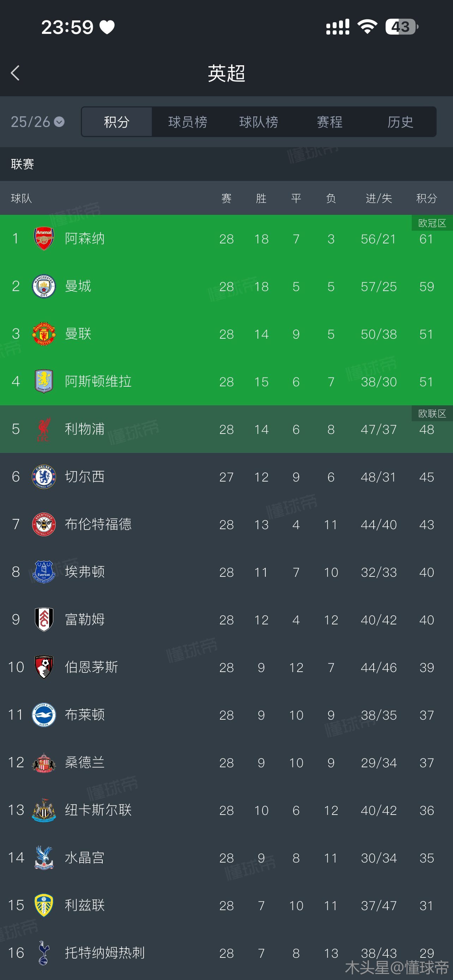Open the 历史 tab
Screen dimensions: 453x980
400,122
